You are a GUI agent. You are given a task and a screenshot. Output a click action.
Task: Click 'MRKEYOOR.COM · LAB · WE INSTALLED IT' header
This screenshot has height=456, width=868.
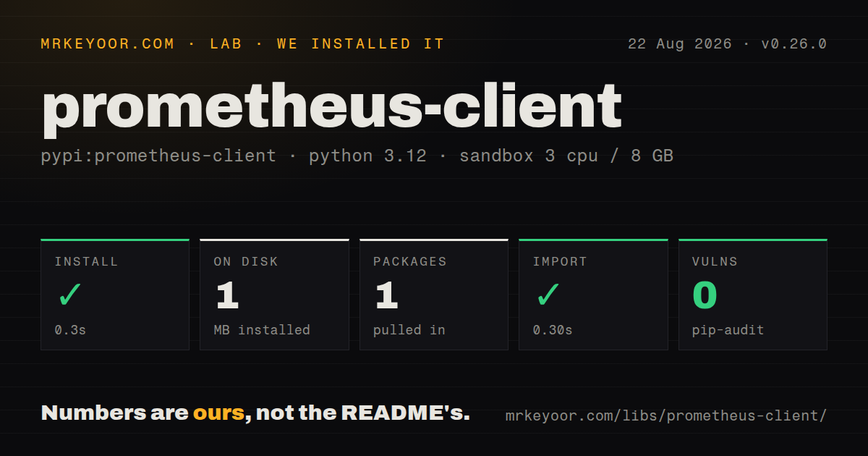tap(242, 44)
